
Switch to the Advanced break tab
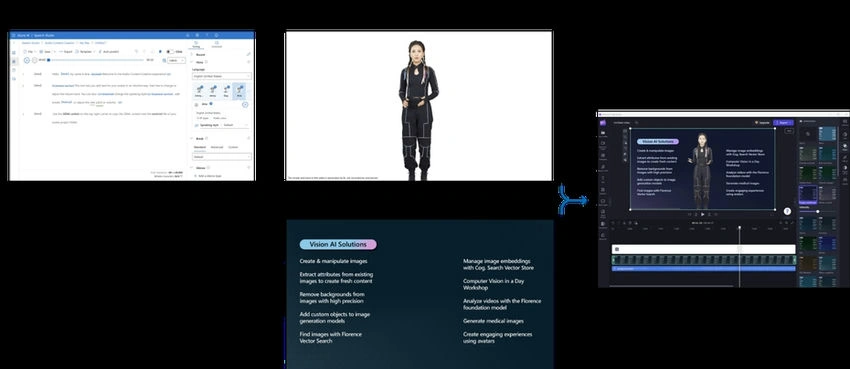coord(217,147)
